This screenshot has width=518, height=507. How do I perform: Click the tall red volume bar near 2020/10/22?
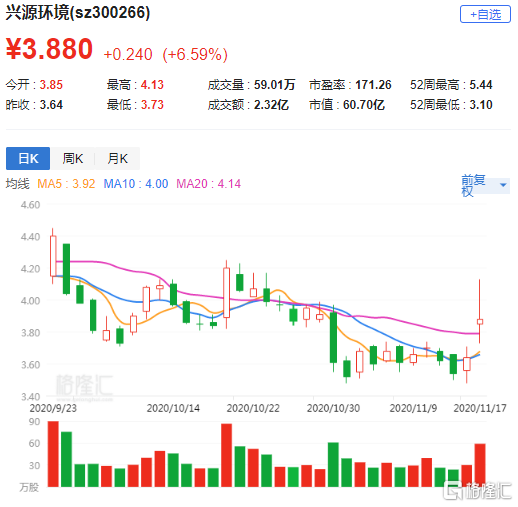tap(227, 455)
